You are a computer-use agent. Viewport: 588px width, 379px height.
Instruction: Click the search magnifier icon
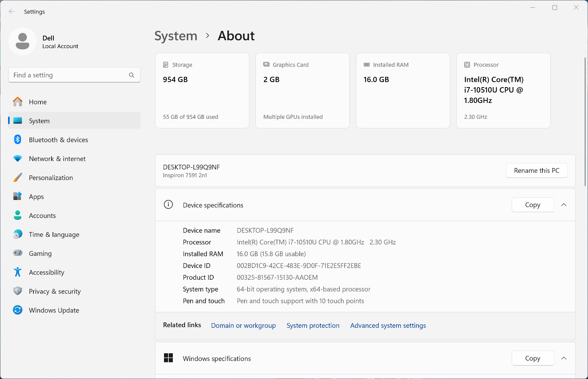tap(132, 75)
